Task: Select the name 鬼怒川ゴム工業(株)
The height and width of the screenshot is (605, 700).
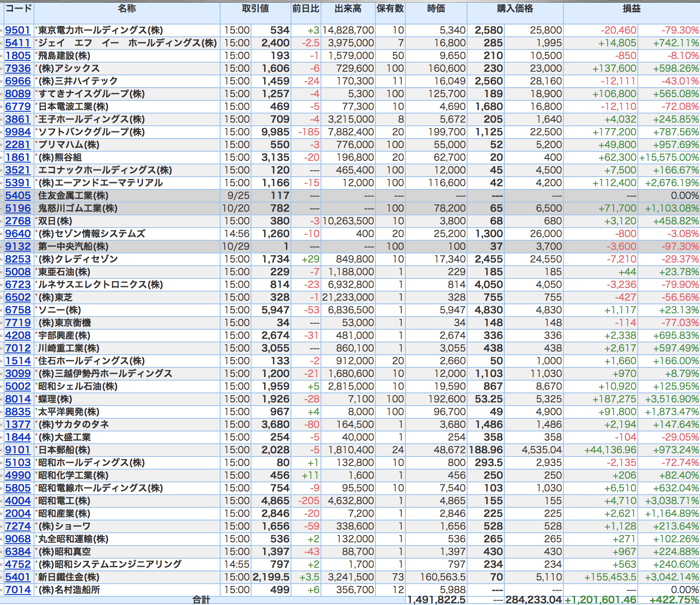Action: [x=78, y=208]
